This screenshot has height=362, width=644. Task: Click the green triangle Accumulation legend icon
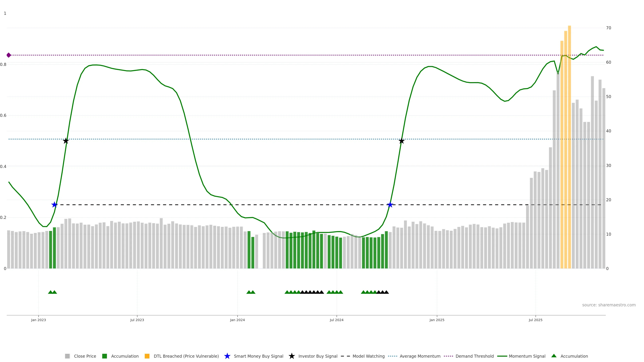(x=554, y=356)
